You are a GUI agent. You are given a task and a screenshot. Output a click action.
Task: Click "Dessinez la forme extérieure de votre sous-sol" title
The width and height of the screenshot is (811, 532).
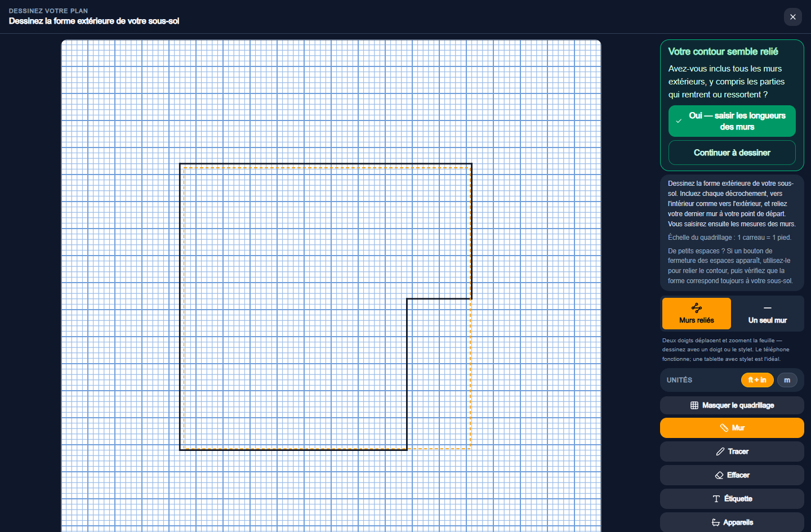[94, 21]
